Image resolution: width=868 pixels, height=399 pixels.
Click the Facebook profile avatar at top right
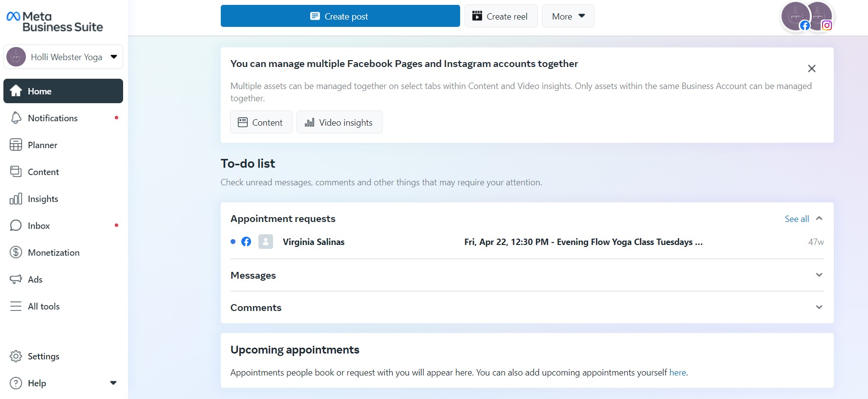795,17
